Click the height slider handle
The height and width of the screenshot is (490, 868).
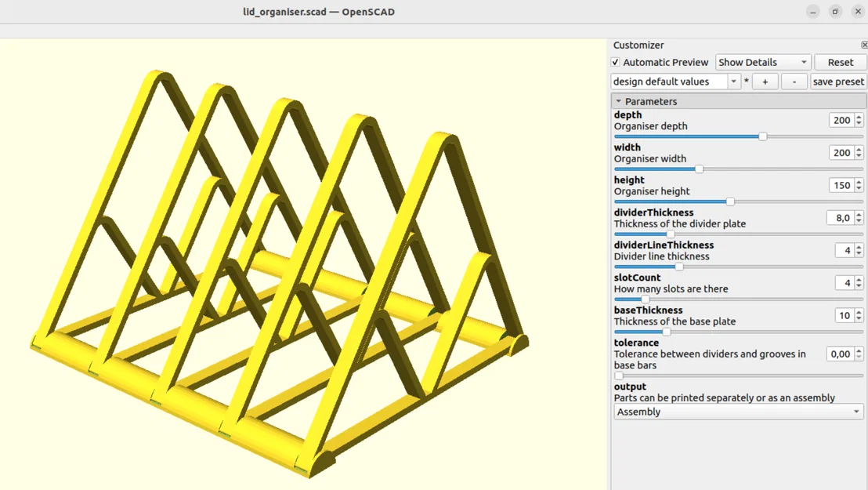pos(730,201)
